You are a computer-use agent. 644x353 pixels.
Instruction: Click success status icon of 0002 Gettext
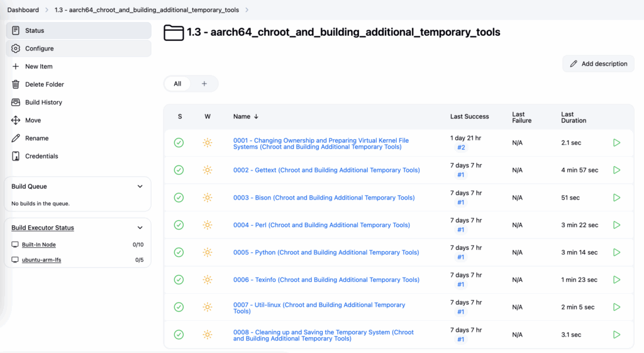(179, 170)
